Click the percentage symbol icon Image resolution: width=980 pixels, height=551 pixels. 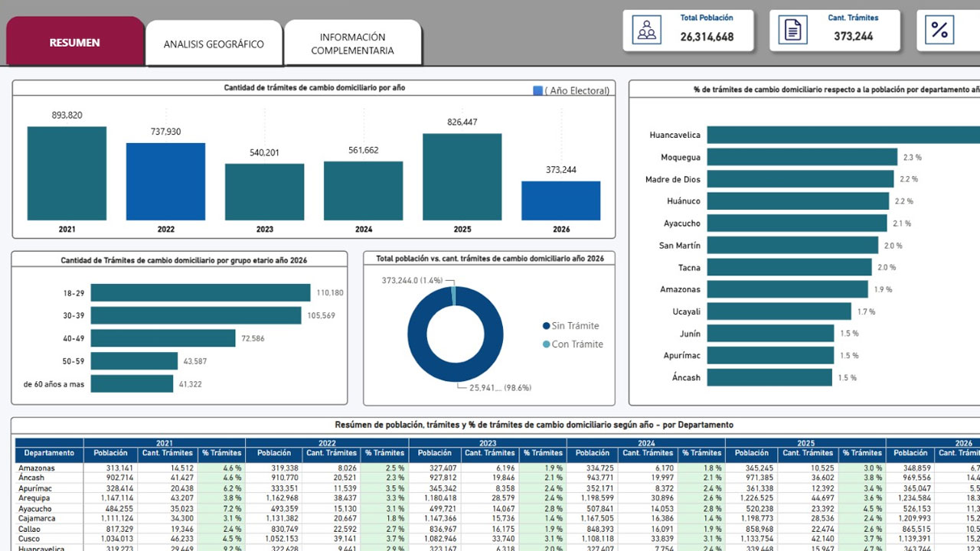click(939, 31)
